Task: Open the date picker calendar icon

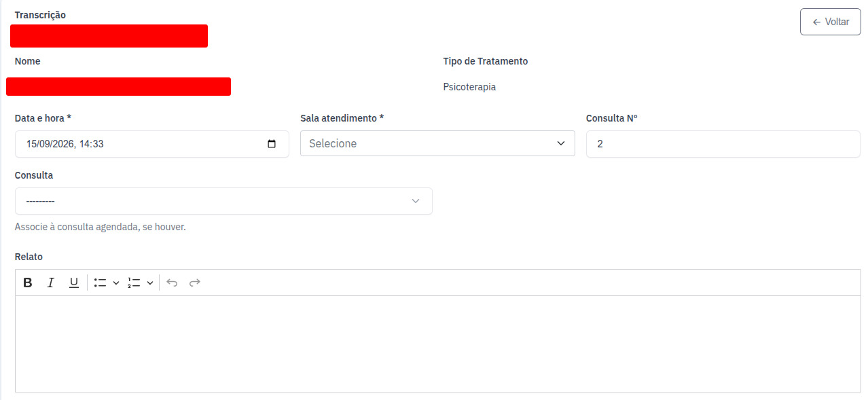Action: click(272, 144)
